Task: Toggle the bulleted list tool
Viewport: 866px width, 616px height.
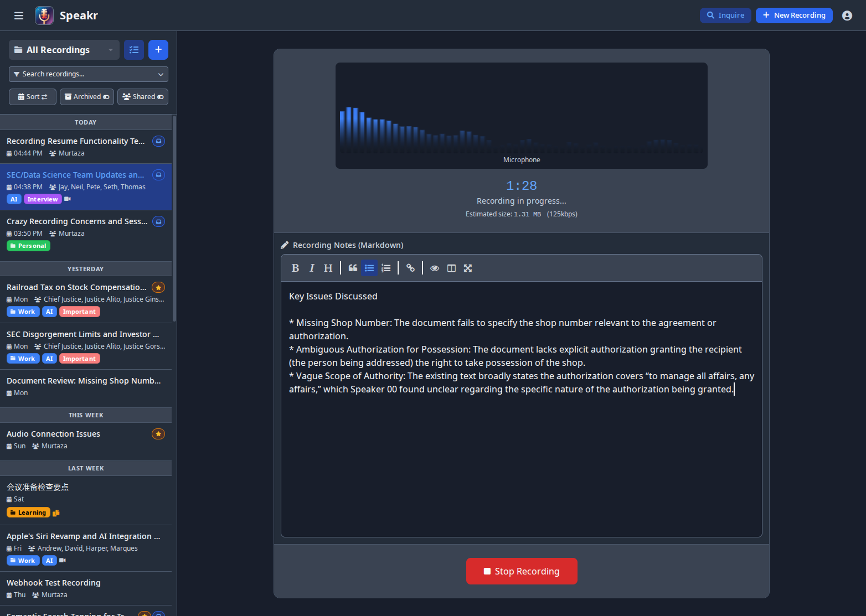Action: coord(369,268)
